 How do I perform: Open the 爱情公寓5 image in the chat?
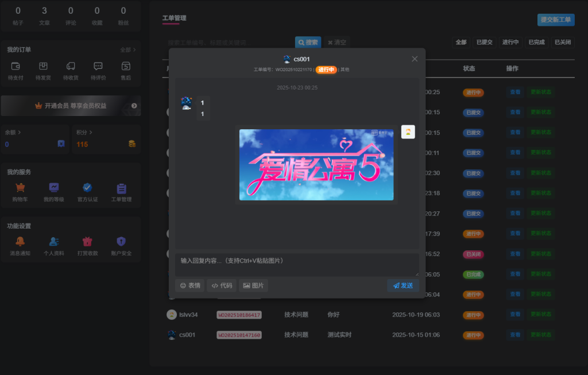point(316,165)
